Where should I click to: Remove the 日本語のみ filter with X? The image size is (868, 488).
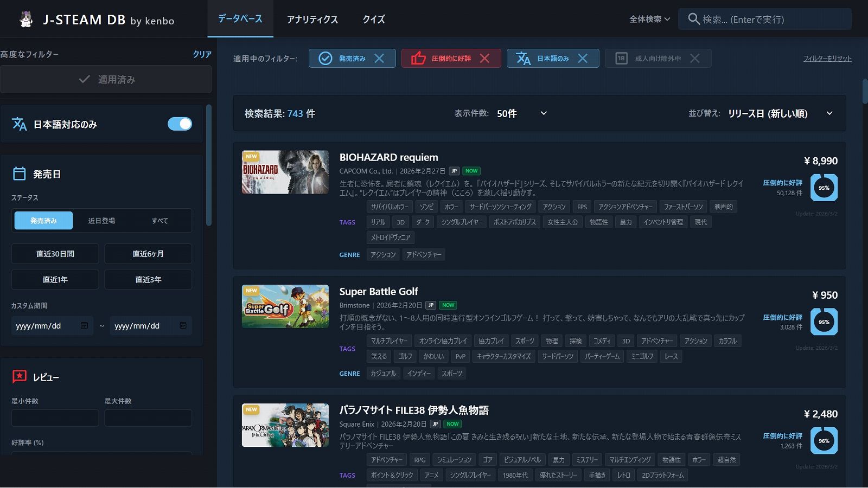[x=583, y=59]
